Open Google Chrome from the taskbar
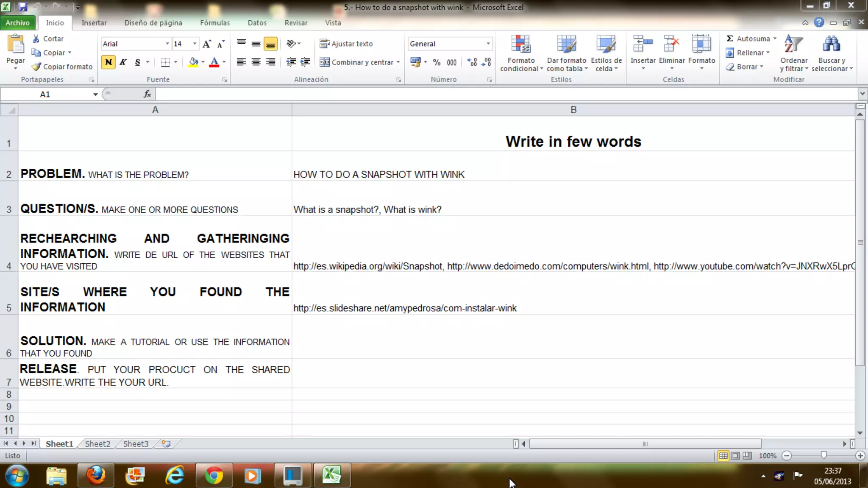 tap(214, 475)
